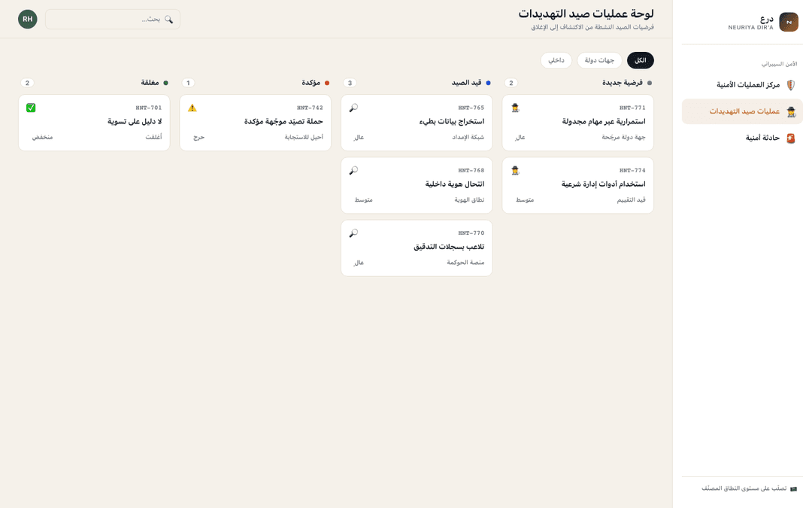
Task: Click the magnifier icon in the search box
Action: (169, 19)
